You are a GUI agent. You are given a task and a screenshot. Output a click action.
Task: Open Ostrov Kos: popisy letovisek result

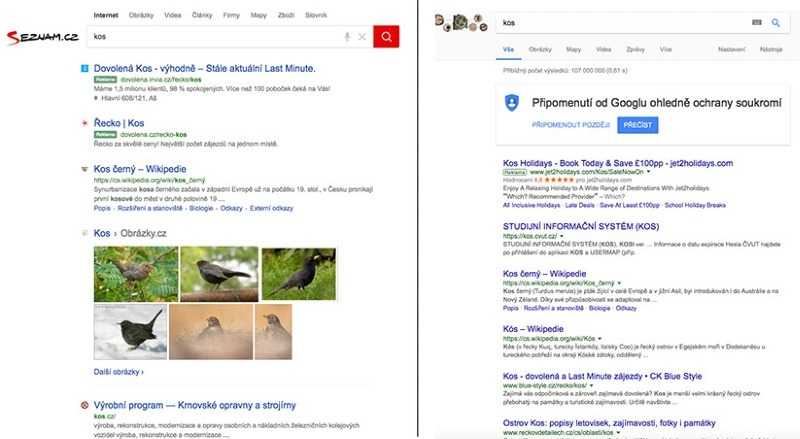(x=609, y=423)
